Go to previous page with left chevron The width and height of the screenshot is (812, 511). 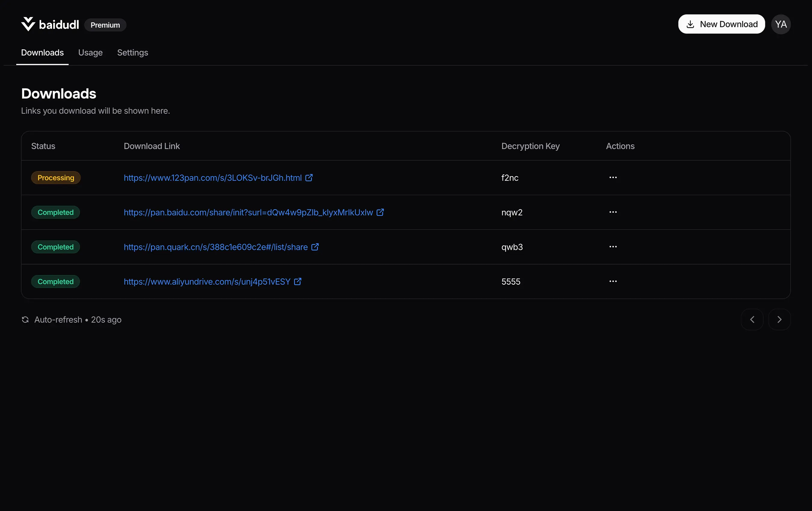point(752,320)
